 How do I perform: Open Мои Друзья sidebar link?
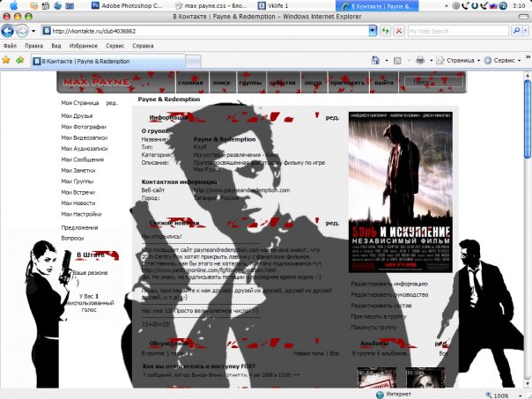coord(77,115)
